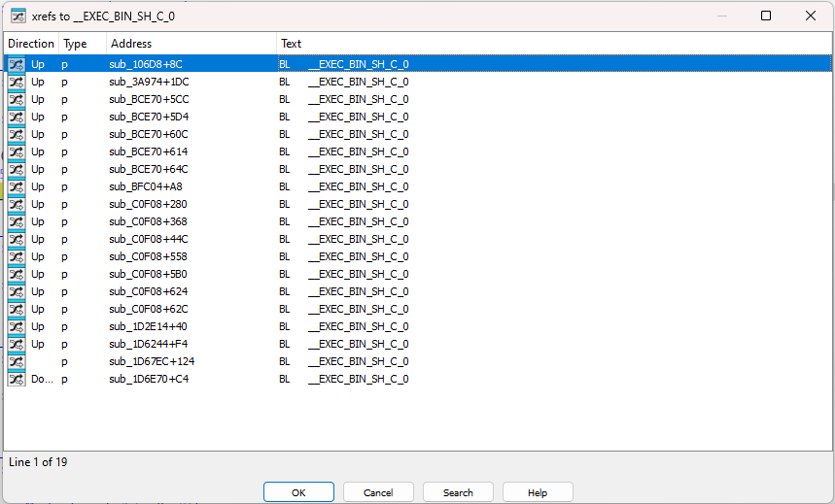Select address sub_3A974+1DC

coord(149,82)
